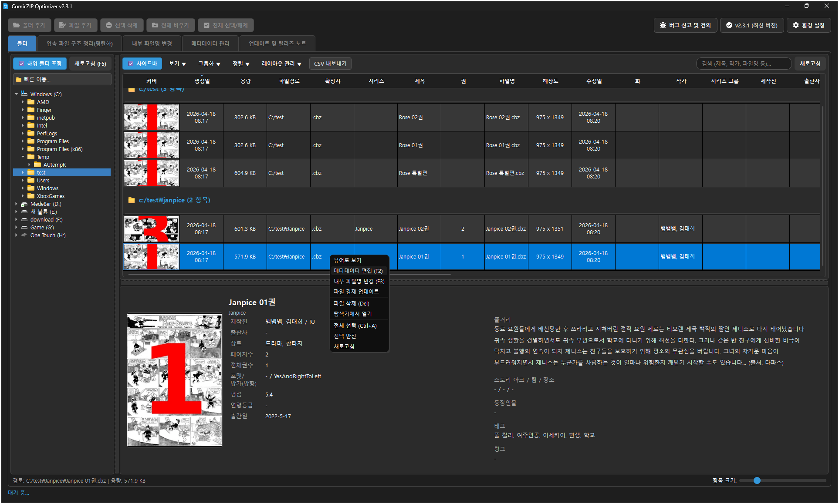Choose metadata edit (F2) from context menu
839x504 pixels.
coord(358,271)
